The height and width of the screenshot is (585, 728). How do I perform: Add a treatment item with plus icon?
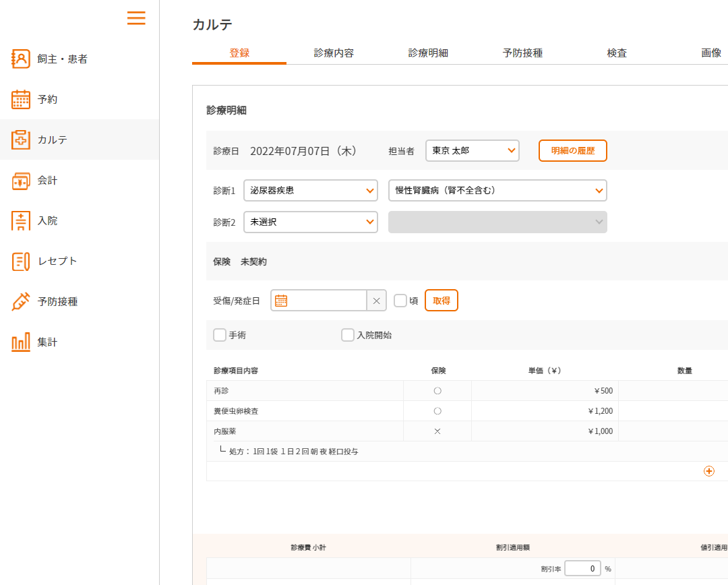(709, 471)
